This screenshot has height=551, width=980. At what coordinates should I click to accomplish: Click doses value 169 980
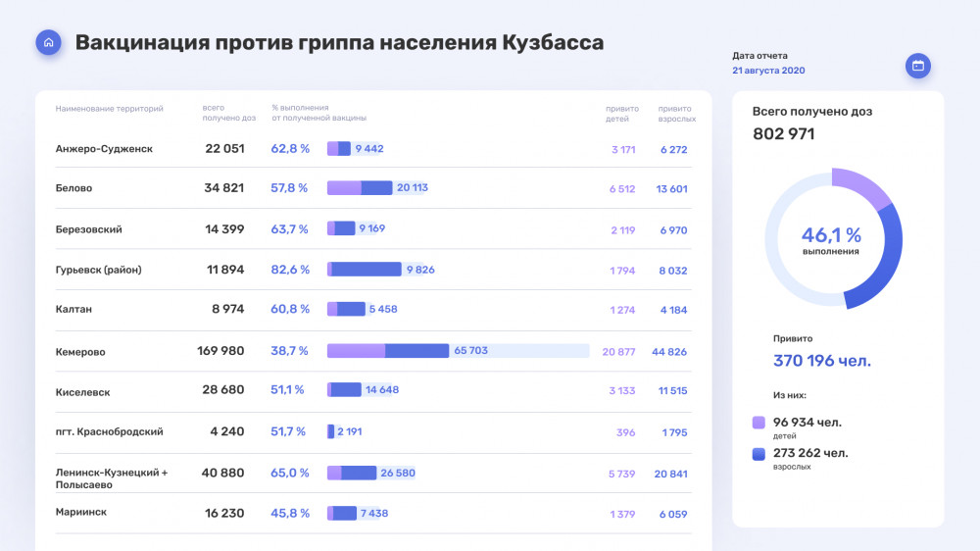tap(220, 351)
